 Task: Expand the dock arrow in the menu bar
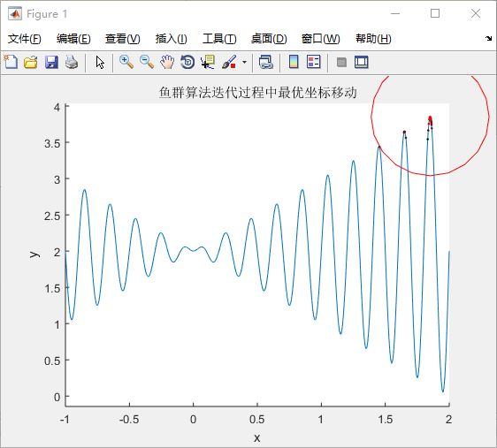[488, 38]
